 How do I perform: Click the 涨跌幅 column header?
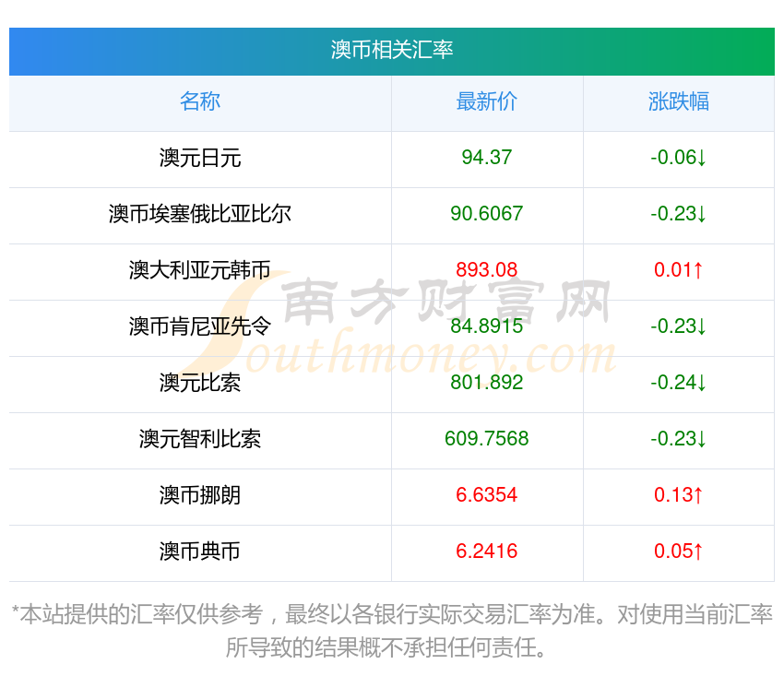click(679, 101)
